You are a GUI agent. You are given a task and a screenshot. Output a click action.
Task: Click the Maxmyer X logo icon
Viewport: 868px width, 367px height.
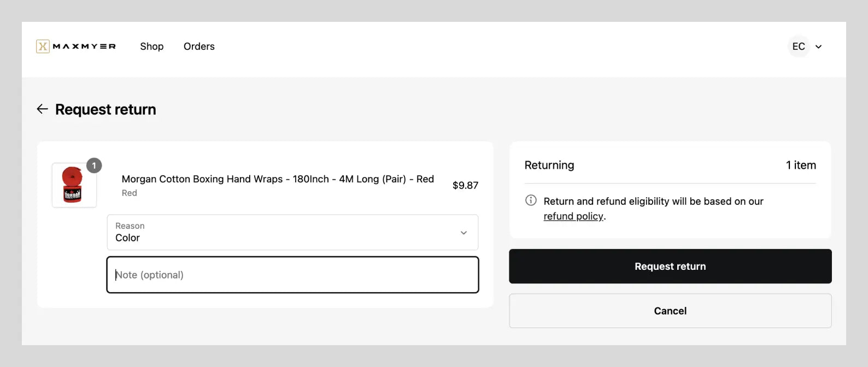coord(43,46)
